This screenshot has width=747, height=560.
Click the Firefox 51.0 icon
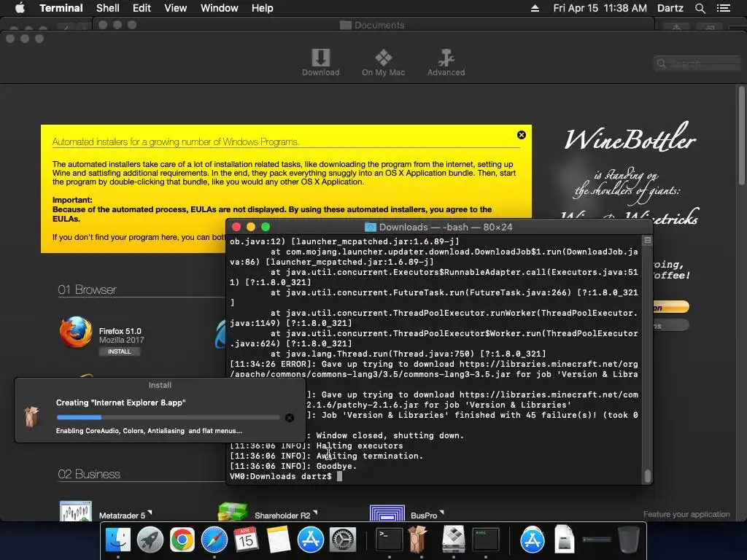click(x=76, y=332)
